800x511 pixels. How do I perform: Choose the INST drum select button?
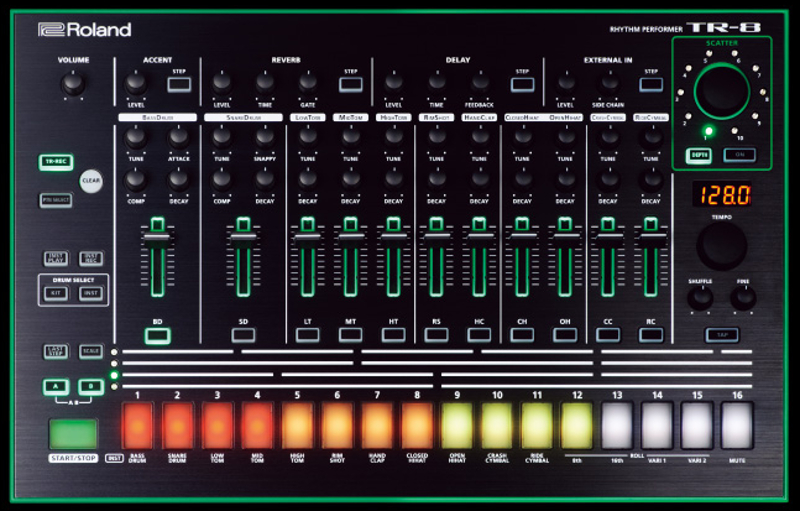pyautogui.click(x=91, y=293)
